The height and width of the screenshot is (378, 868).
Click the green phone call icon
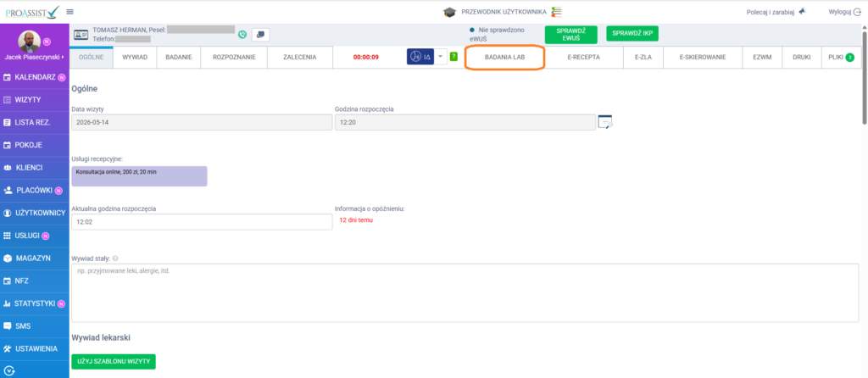coord(242,34)
